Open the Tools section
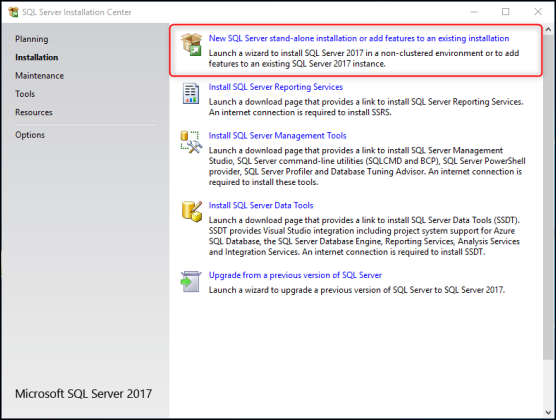Screen dimensions: 556x420 pos(25,94)
